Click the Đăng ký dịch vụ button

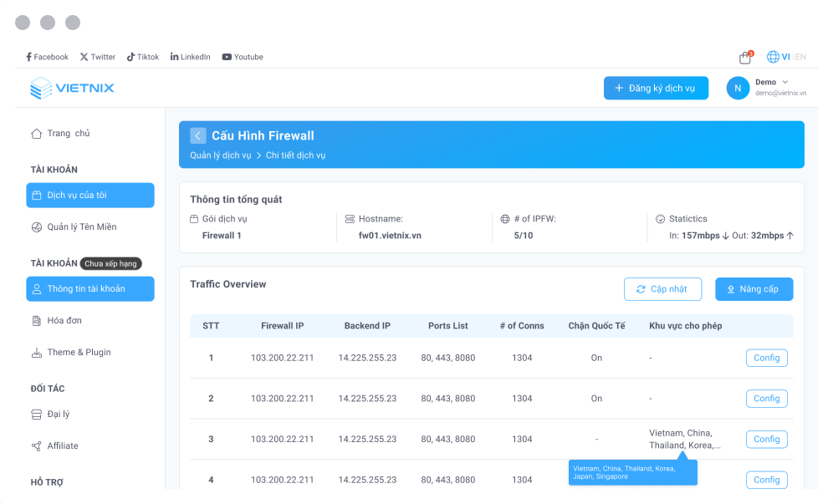coord(656,88)
